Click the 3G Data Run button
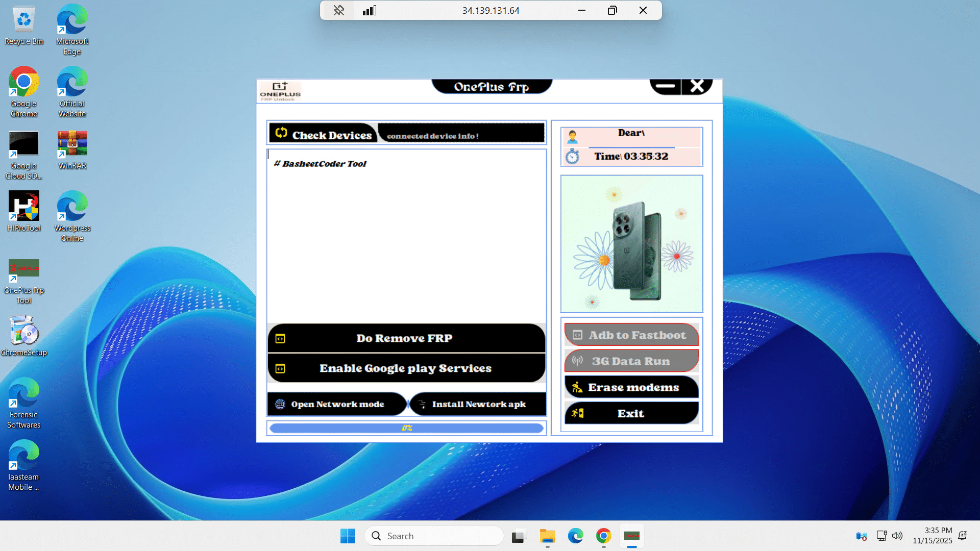980x551 pixels. pos(631,361)
